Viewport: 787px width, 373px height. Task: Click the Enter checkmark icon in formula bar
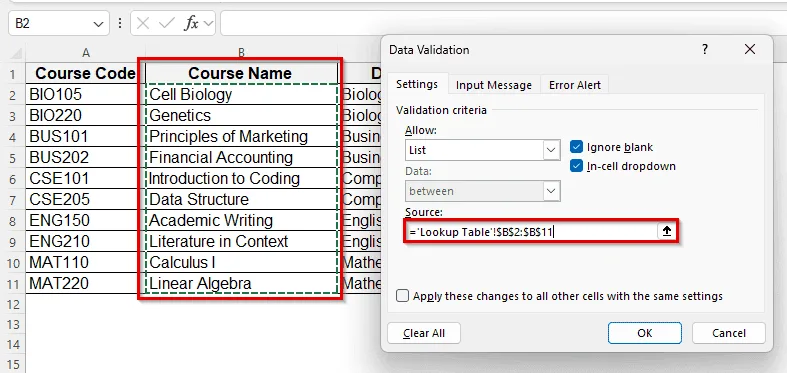pos(166,24)
